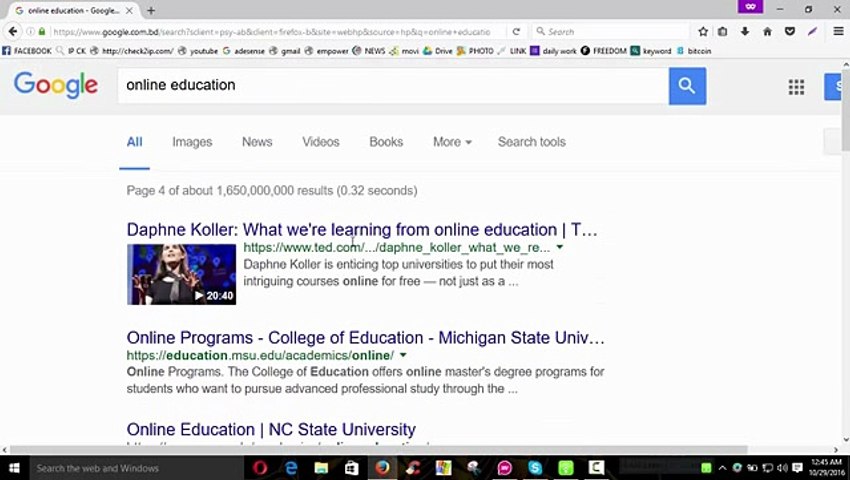
Task: Go to the Firefox home page icon
Action: click(x=767, y=31)
